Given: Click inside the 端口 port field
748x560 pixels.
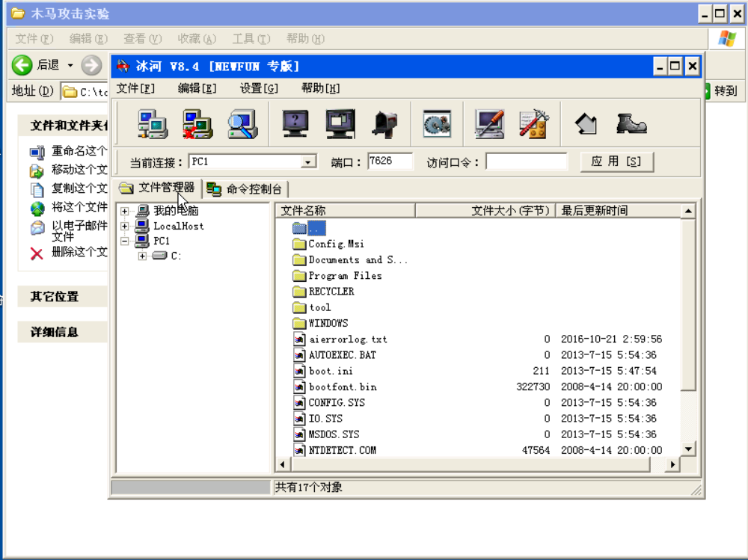Looking at the screenshot, I should [x=390, y=161].
